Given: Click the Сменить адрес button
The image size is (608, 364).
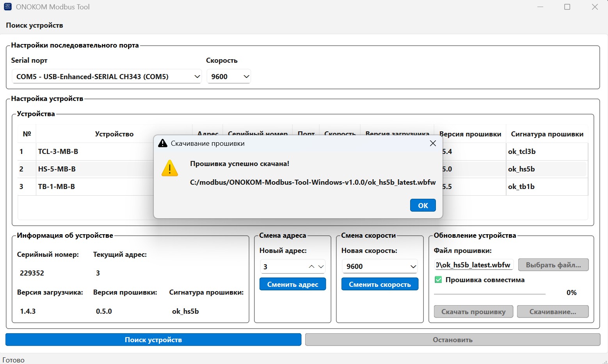Looking at the screenshot, I should 292,284.
